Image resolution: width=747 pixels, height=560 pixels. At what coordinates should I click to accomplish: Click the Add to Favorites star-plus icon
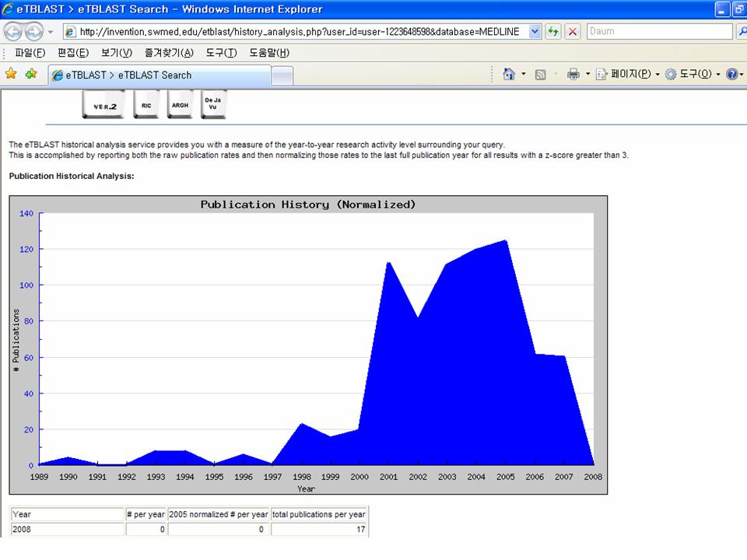tap(31, 74)
